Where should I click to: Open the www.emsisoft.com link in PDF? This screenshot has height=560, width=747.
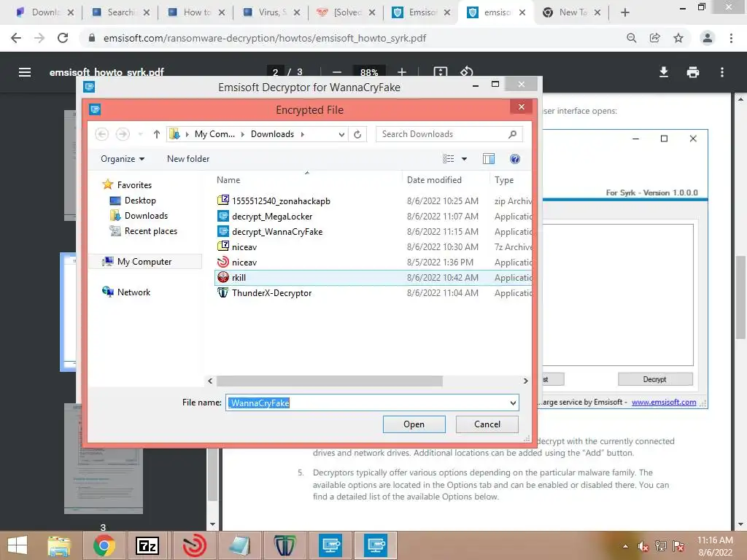click(x=664, y=402)
